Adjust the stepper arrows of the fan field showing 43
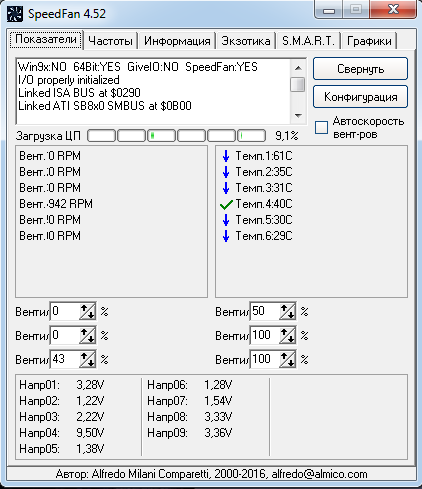The height and width of the screenshot is (489, 422). coord(88,359)
